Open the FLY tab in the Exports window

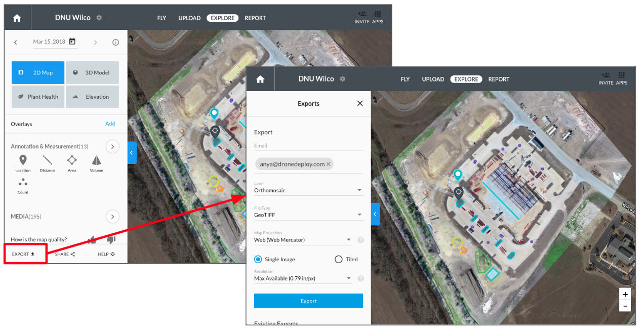[405, 79]
